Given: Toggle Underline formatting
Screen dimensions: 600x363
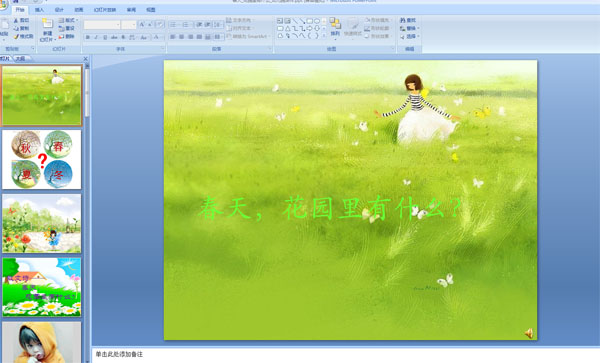Looking at the screenshot, I should coord(105,37).
